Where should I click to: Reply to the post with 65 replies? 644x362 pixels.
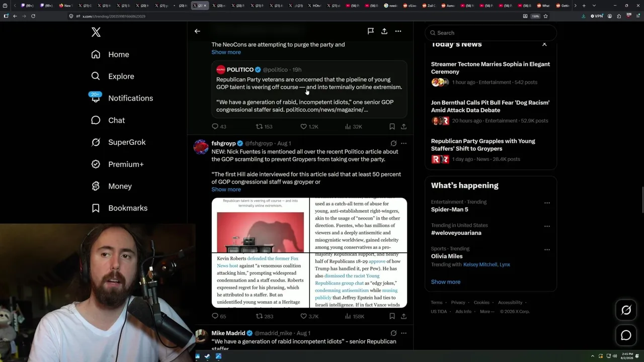[x=219, y=316]
